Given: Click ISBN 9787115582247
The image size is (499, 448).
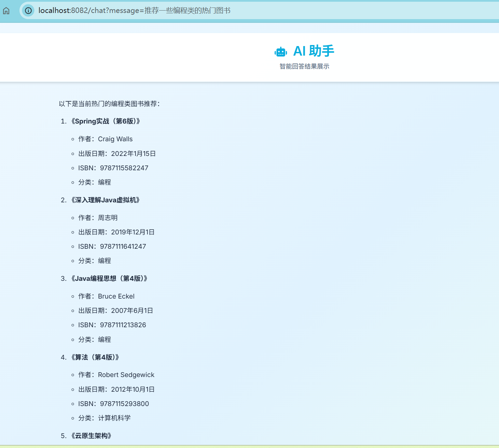Looking at the screenshot, I should [x=113, y=168].
